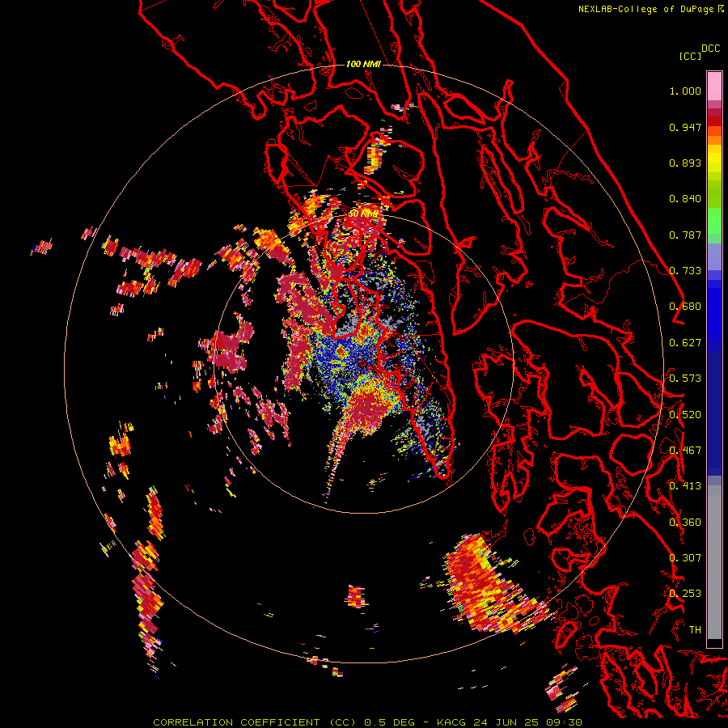Click the 100 NMI range ring label

363,64
